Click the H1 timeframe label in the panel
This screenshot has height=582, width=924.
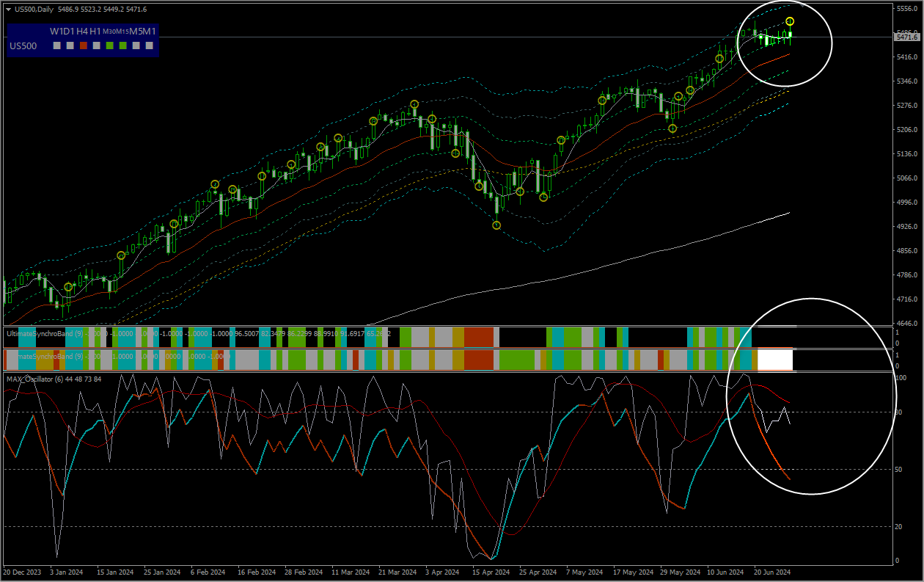coord(95,32)
